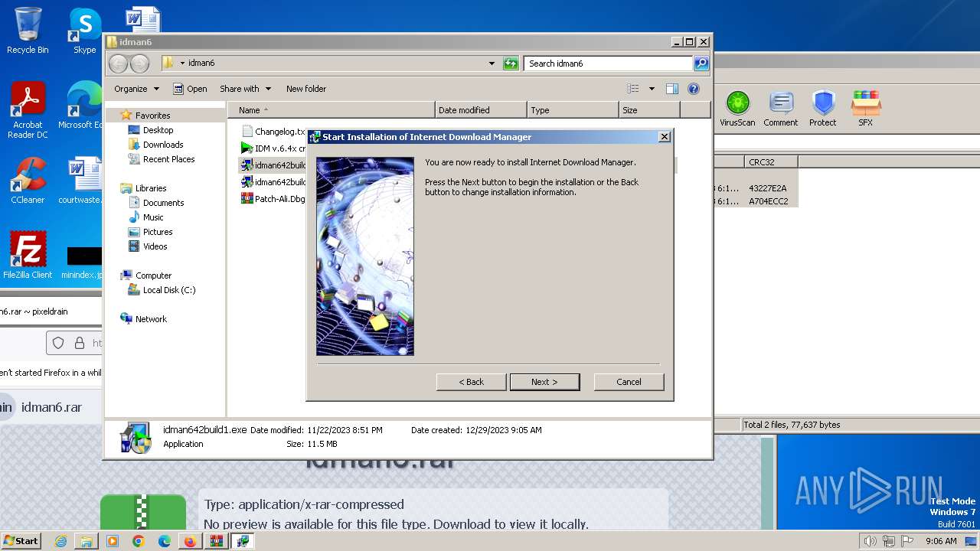Open Documents library
Image resolution: width=980 pixels, height=551 pixels.
click(163, 203)
